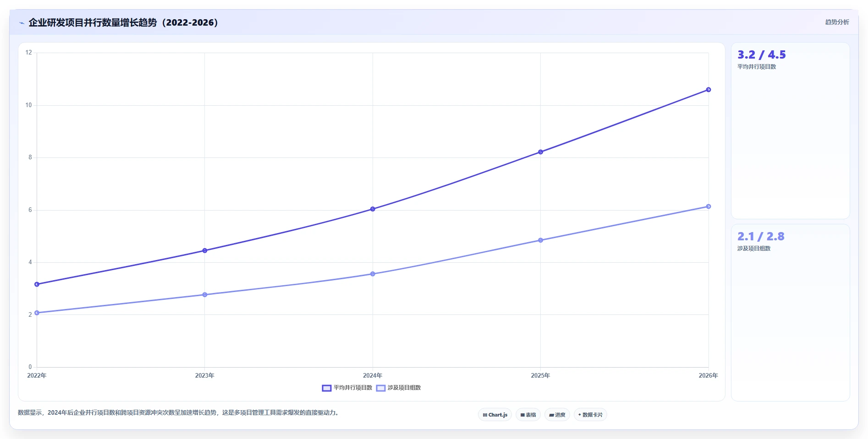Viewport: 868px width, 439px height.
Task: Click 平均并行项目数 legend label text
Action: click(x=353, y=388)
